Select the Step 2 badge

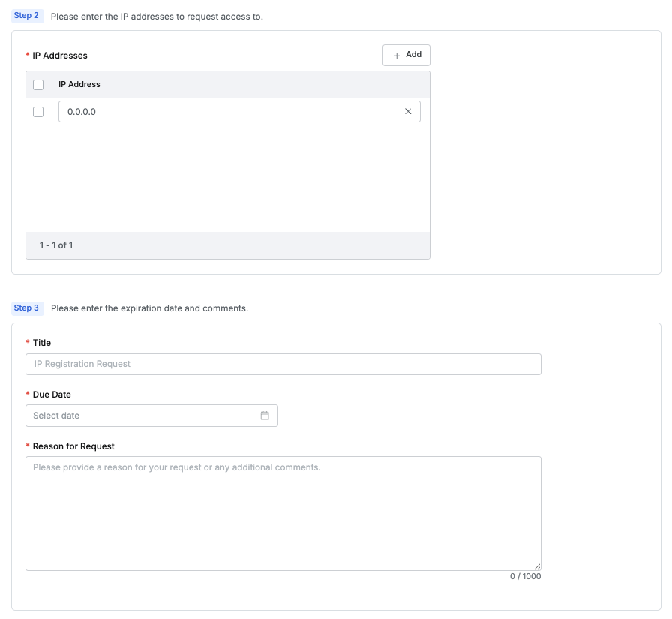[27, 16]
